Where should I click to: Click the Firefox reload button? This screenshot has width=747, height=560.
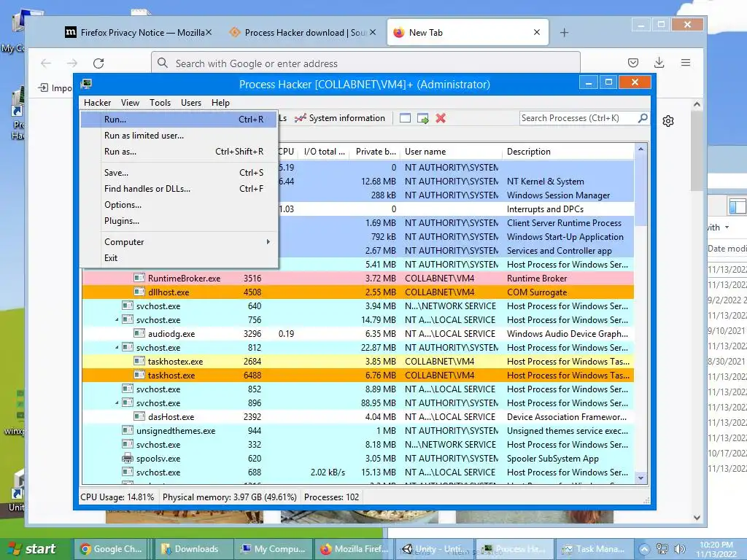click(98, 63)
